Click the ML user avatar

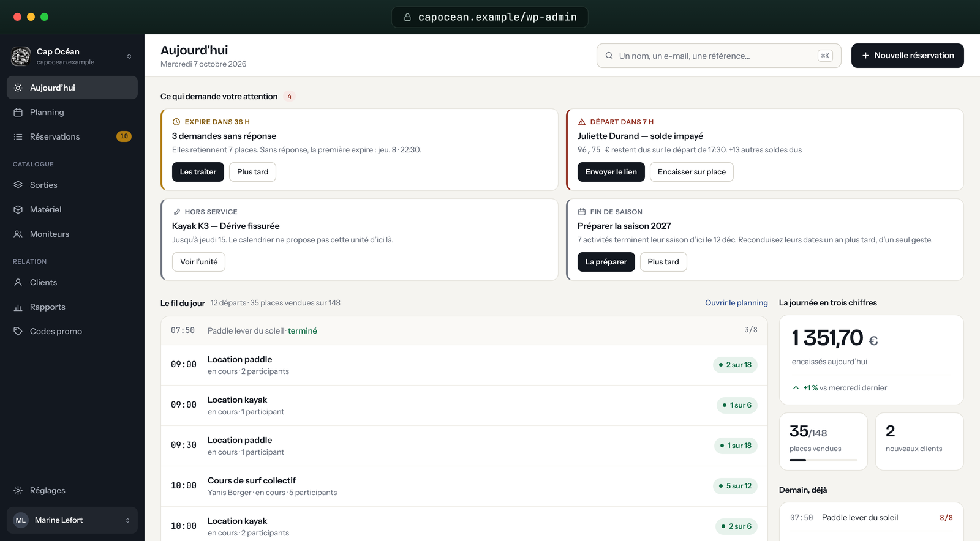pyautogui.click(x=21, y=520)
